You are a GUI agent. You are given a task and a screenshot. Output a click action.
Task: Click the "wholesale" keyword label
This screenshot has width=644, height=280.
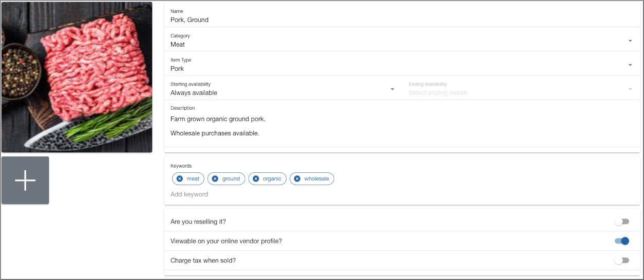pos(316,178)
